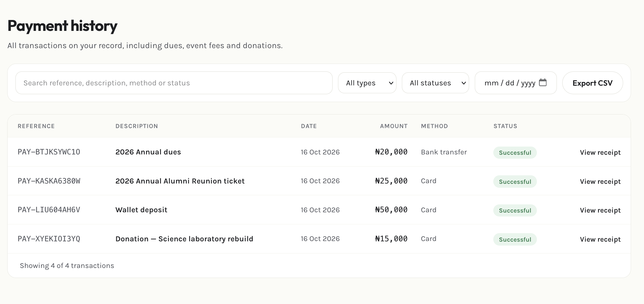The image size is (644, 304).
Task: View receipt for Wallet deposit
Action: [x=600, y=210]
